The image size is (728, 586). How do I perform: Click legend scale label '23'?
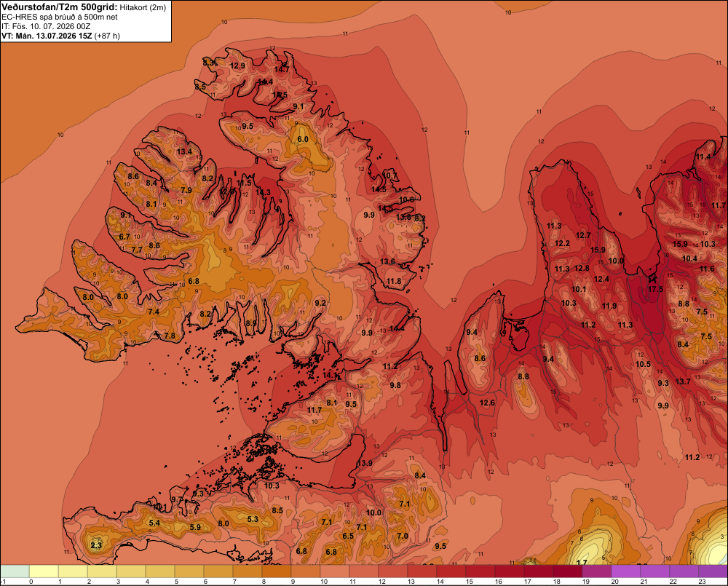[x=702, y=582]
